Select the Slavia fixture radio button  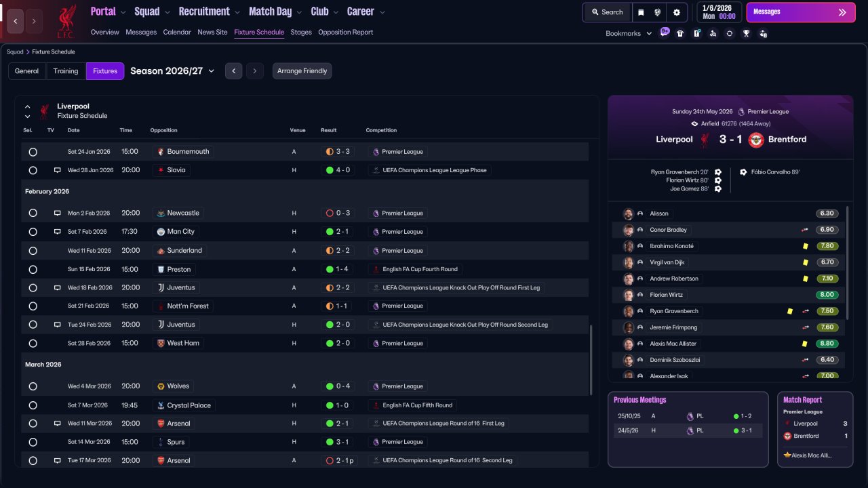click(x=33, y=170)
